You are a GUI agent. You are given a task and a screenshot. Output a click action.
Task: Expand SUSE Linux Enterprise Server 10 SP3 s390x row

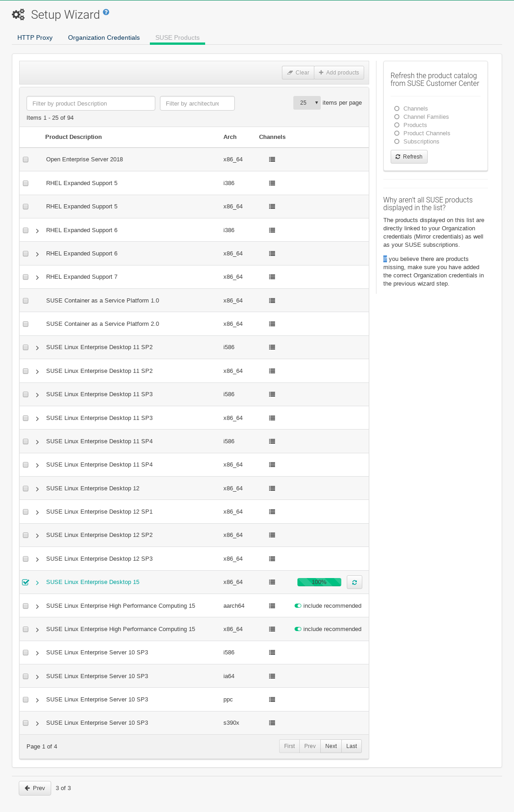[37, 723]
